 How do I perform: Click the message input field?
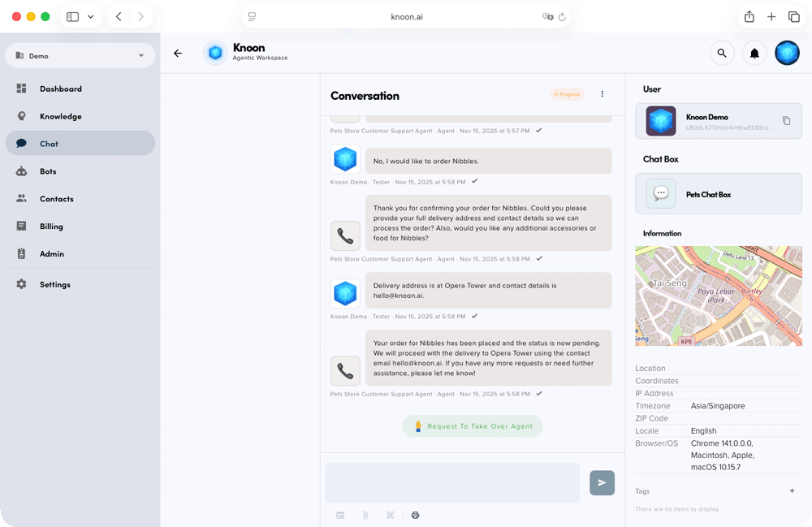452,482
